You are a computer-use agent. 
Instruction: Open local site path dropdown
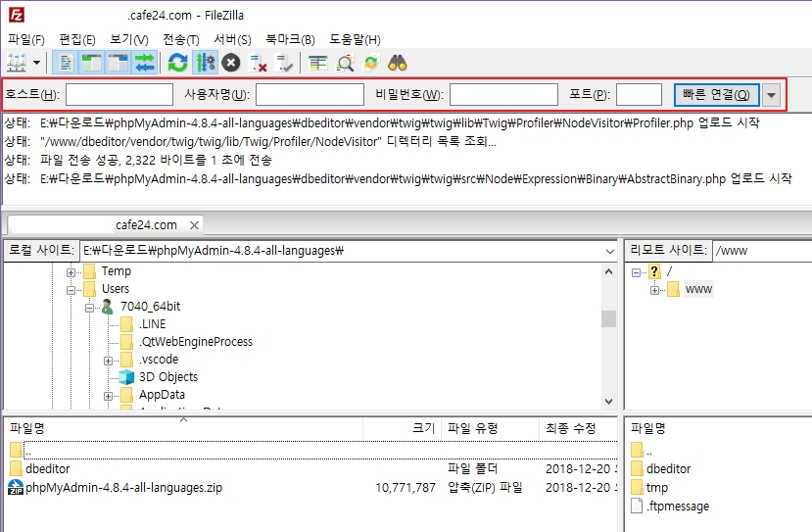[x=609, y=251]
